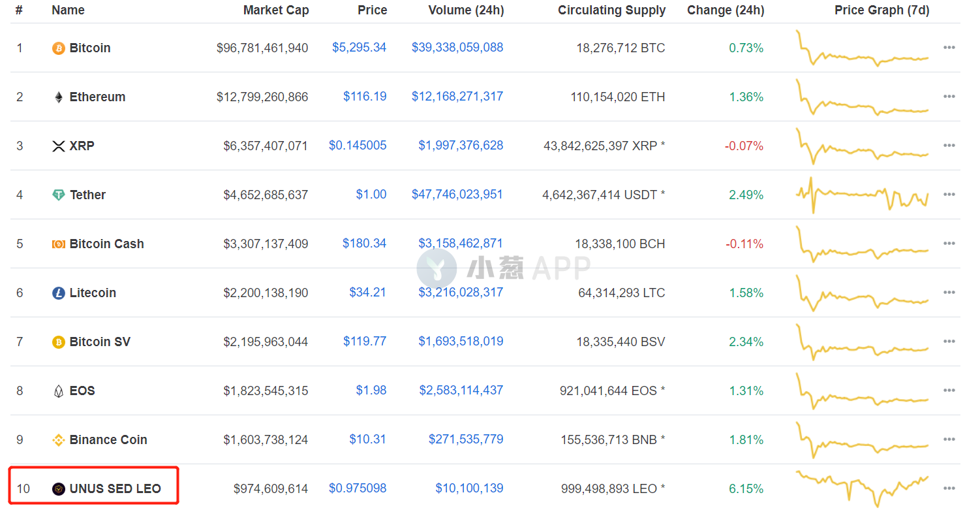Open the Tether name link
Viewport: 980px width, 512px height.
pyautogui.click(x=87, y=195)
